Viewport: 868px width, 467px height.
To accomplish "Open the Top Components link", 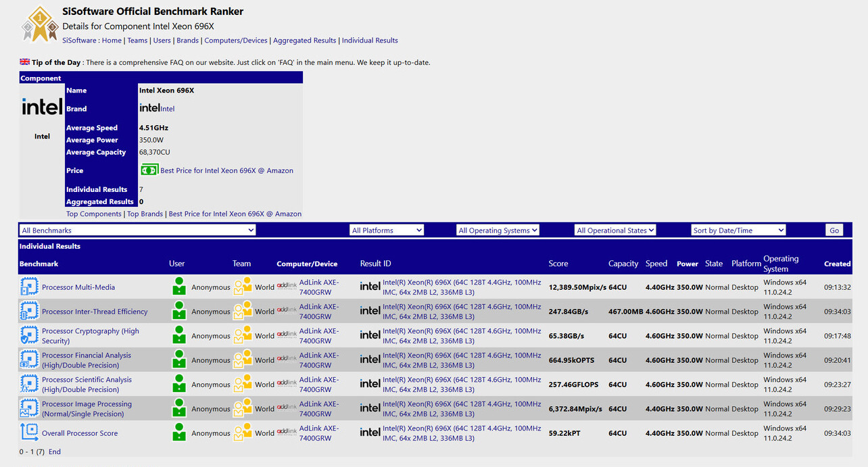I will 94,214.
